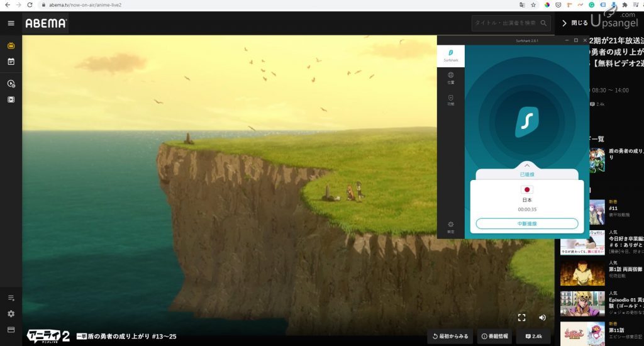Select the Surfshark home tab
Screen dimensions: 644x346
[x=450, y=56]
